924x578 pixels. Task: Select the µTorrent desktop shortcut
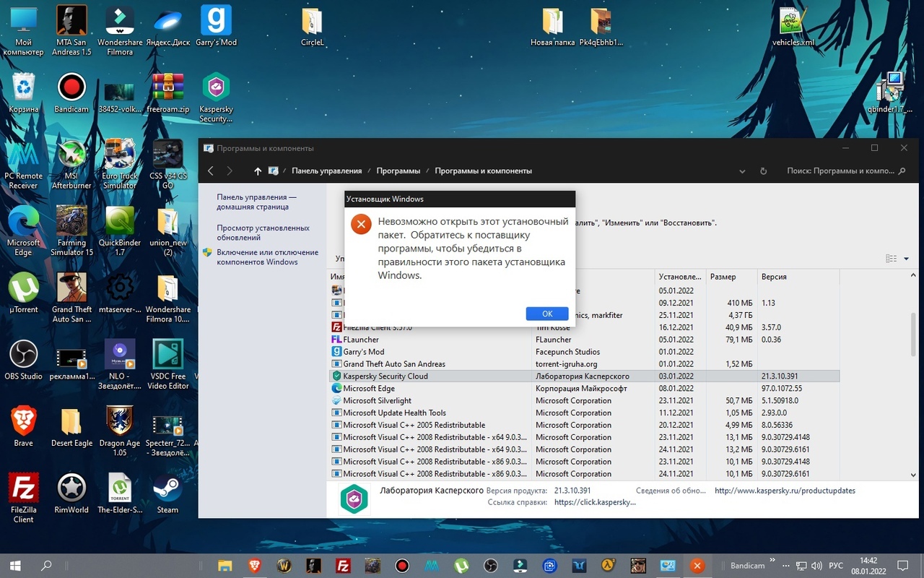[x=24, y=293]
